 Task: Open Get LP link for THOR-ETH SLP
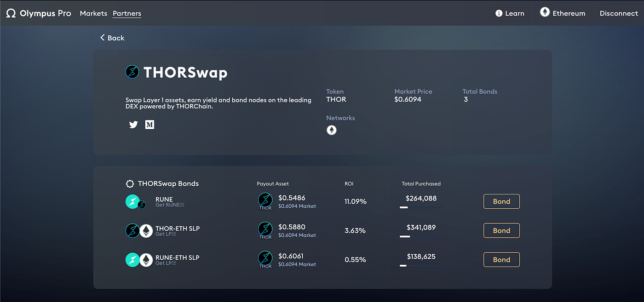point(166,234)
